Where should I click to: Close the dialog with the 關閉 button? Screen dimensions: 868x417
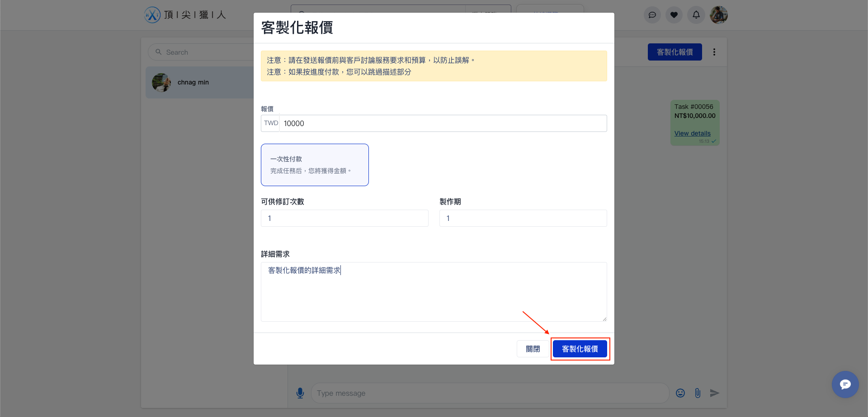click(533, 348)
